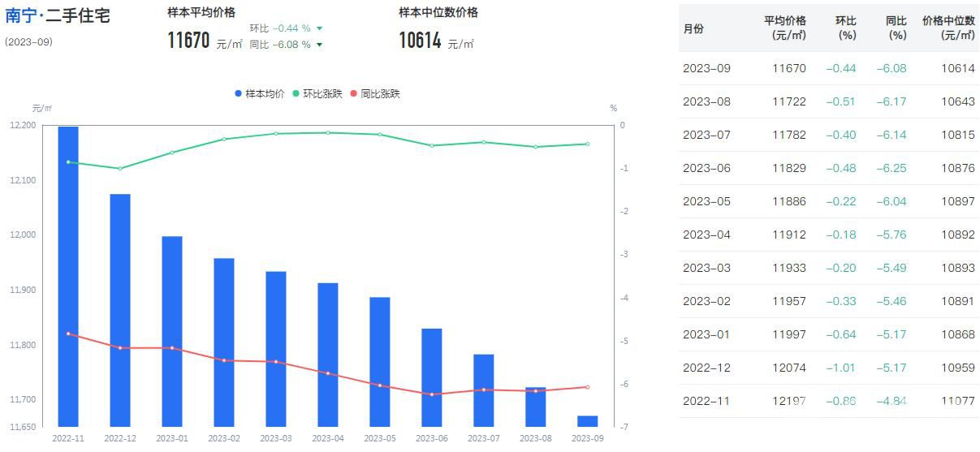Click the 2022-11 month cell in table

tap(706, 401)
